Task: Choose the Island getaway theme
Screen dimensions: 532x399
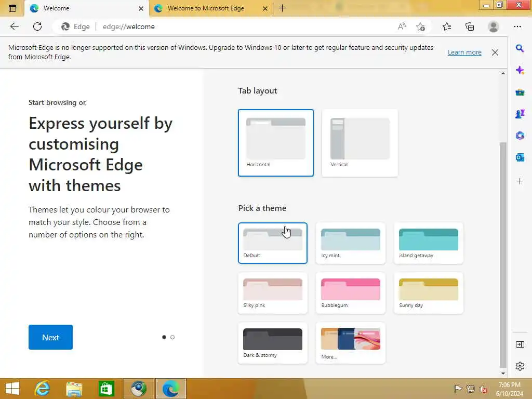Action: pyautogui.click(x=429, y=243)
